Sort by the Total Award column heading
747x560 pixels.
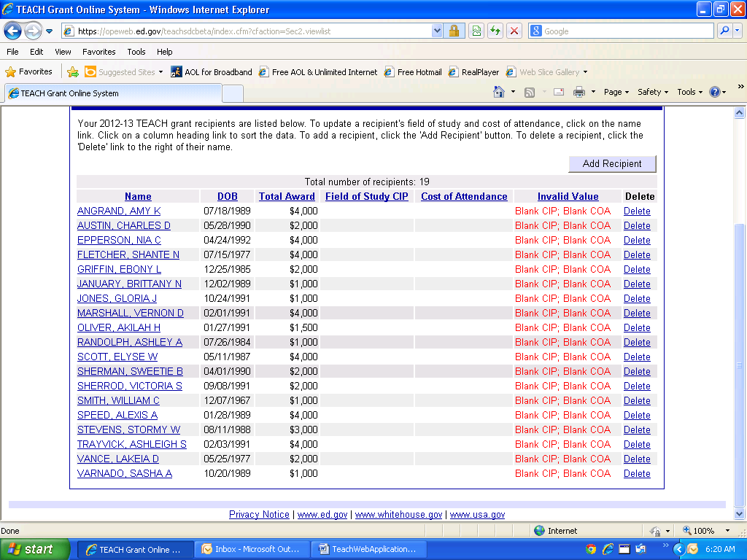tap(287, 196)
